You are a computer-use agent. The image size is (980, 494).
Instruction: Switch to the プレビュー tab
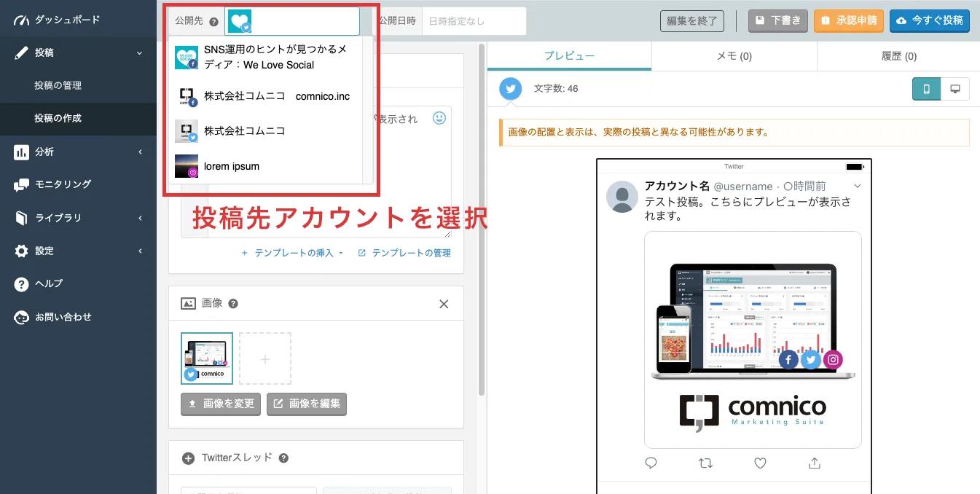click(x=569, y=56)
